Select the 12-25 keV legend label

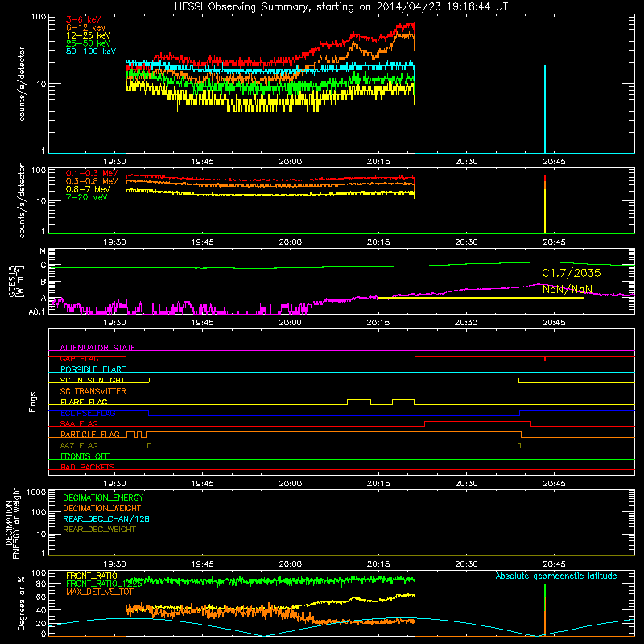pyautogui.click(x=88, y=35)
